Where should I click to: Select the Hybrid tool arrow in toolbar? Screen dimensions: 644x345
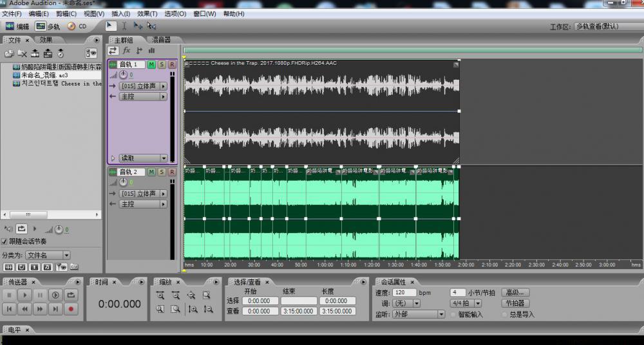click(111, 26)
